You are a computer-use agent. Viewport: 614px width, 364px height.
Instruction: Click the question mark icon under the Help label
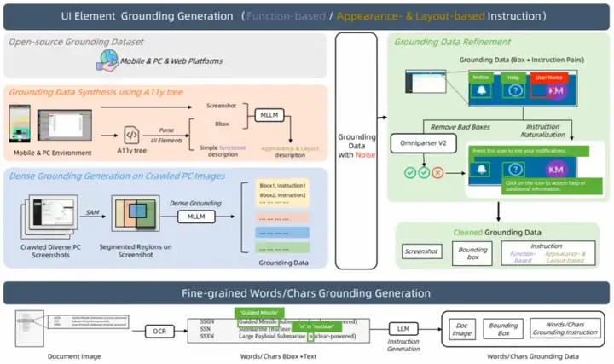click(515, 91)
